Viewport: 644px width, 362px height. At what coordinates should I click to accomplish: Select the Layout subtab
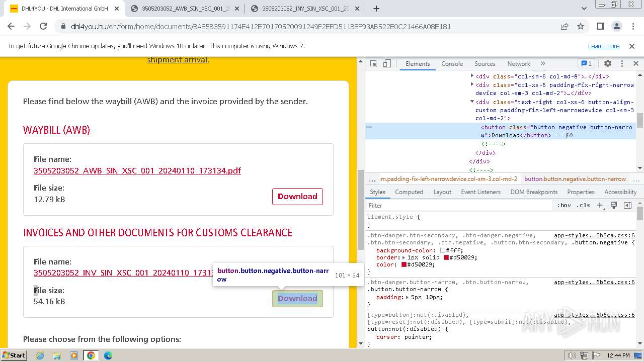tap(442, 192)
